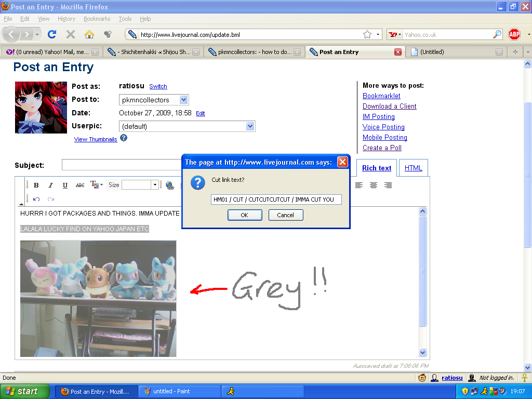Click the plush toys photo in editor
Screen dimensions: 532x399
[98, 299]
